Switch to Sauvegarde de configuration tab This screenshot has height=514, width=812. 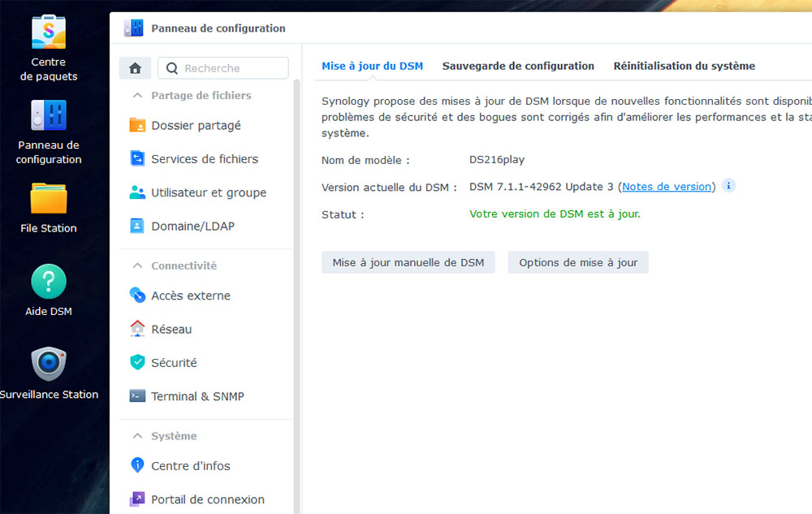click(x=518, y=67)
